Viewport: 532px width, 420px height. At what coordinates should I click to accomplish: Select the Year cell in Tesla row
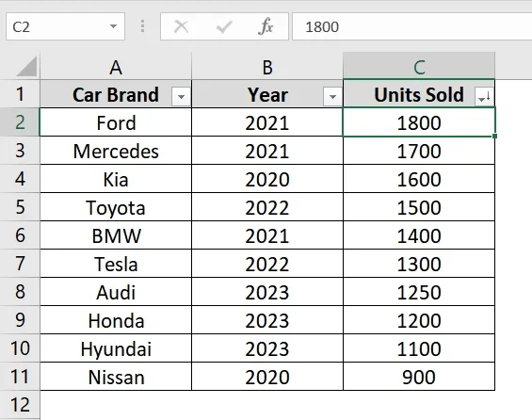(267, 264)
